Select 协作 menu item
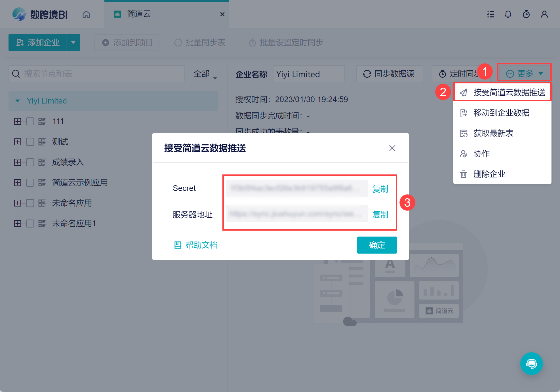This screenshot has width=560, height=392. (502, 154)
